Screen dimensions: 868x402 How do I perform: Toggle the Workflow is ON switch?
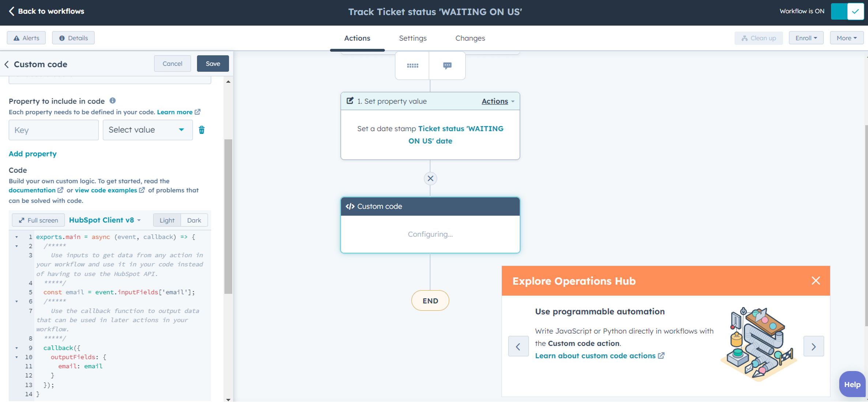(847, 11)
